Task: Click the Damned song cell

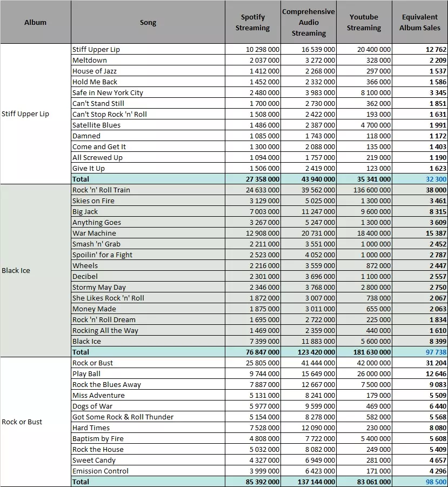Action: (x=148, y=136)
